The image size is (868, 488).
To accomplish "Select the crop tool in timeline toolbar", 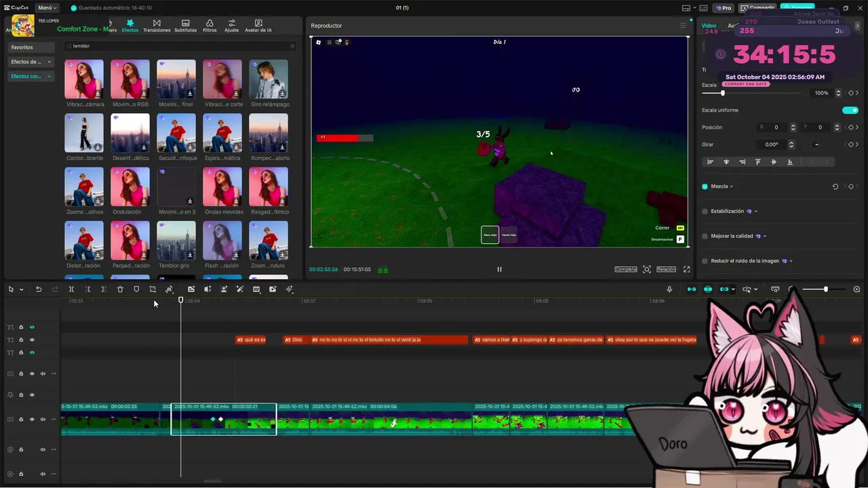I will 153,289.
